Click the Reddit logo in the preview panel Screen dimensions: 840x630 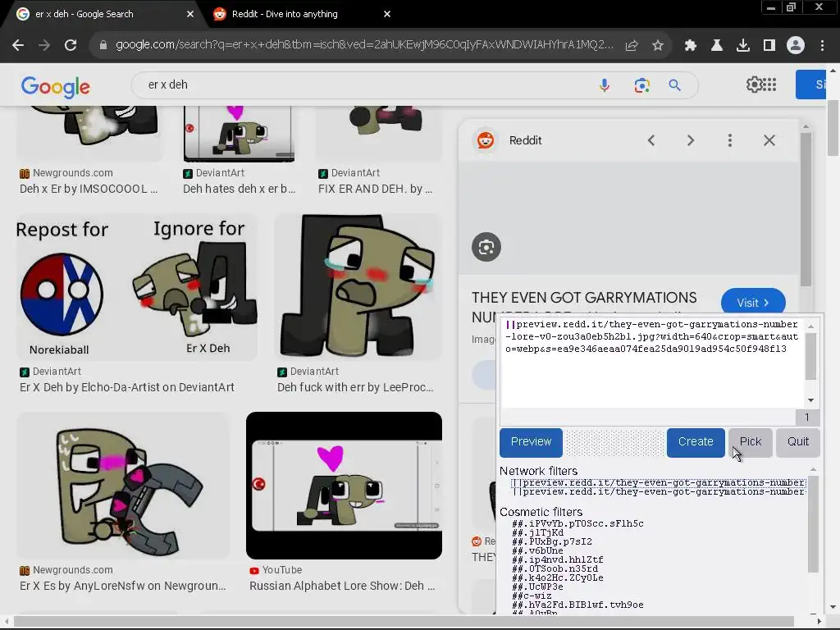pyautogui.click(x=486, y=140)
